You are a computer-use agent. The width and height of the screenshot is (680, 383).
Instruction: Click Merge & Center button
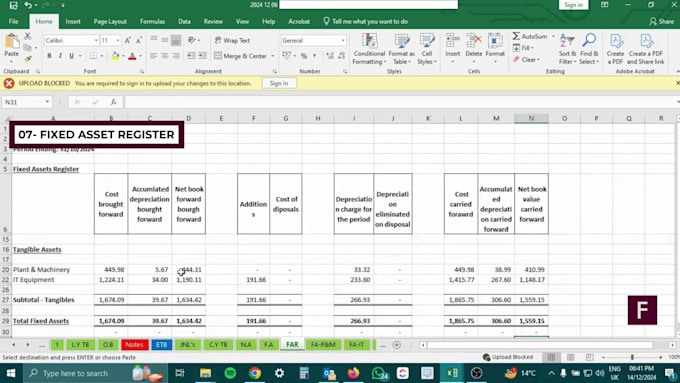click(x=241, y=56)
